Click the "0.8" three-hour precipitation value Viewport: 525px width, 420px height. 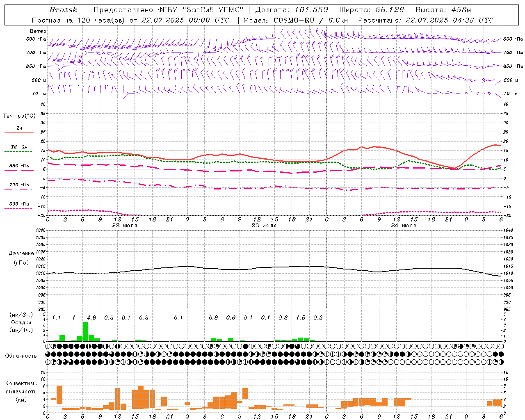point(213,317)
